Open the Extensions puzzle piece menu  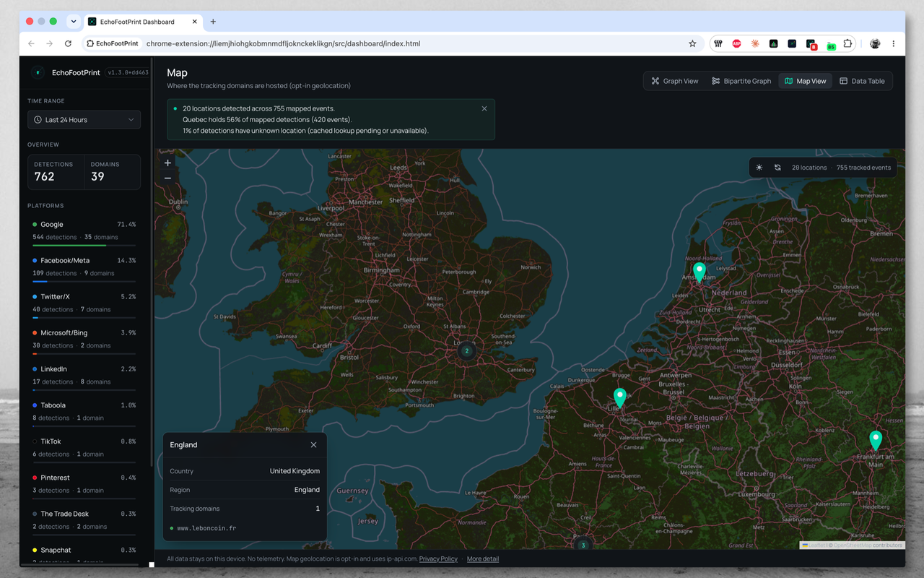[848, 43]
